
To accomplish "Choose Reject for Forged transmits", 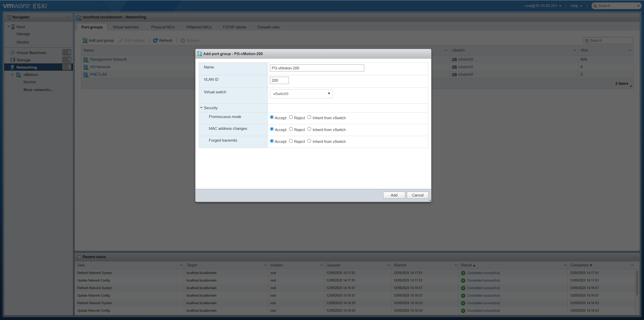I will click(291, 141).
